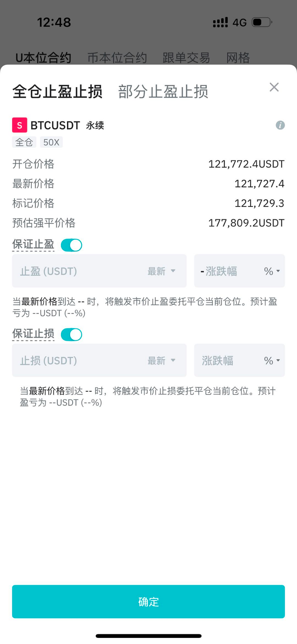Image resolution: width=297 pixels, height=644 pixels.
Task: Open 最新 price type dropdown for 止损
Action: click(161, 360)
